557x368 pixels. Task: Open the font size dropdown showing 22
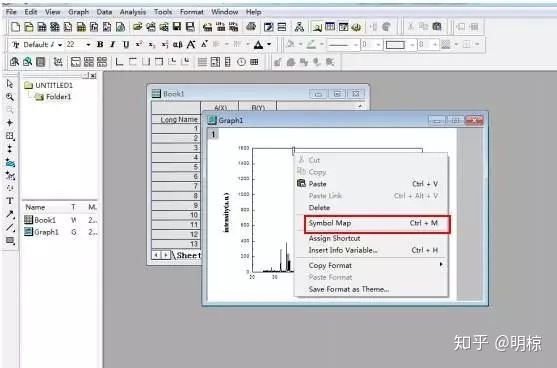88,45
